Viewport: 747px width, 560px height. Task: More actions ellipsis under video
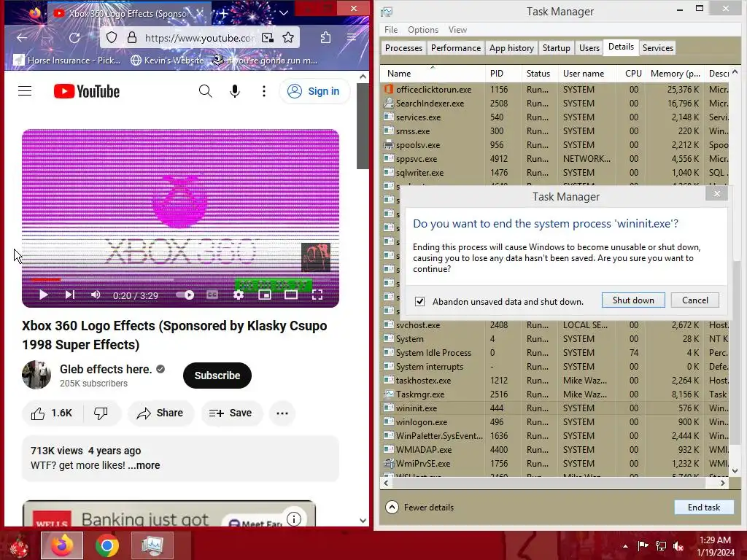click(x=282, y=413)
